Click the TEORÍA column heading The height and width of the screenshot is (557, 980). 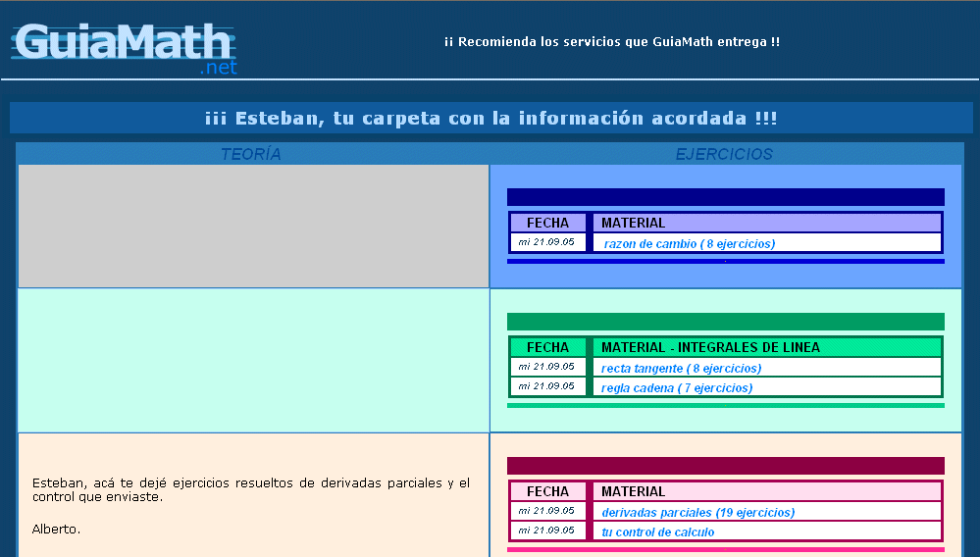[x=250, y=154]
